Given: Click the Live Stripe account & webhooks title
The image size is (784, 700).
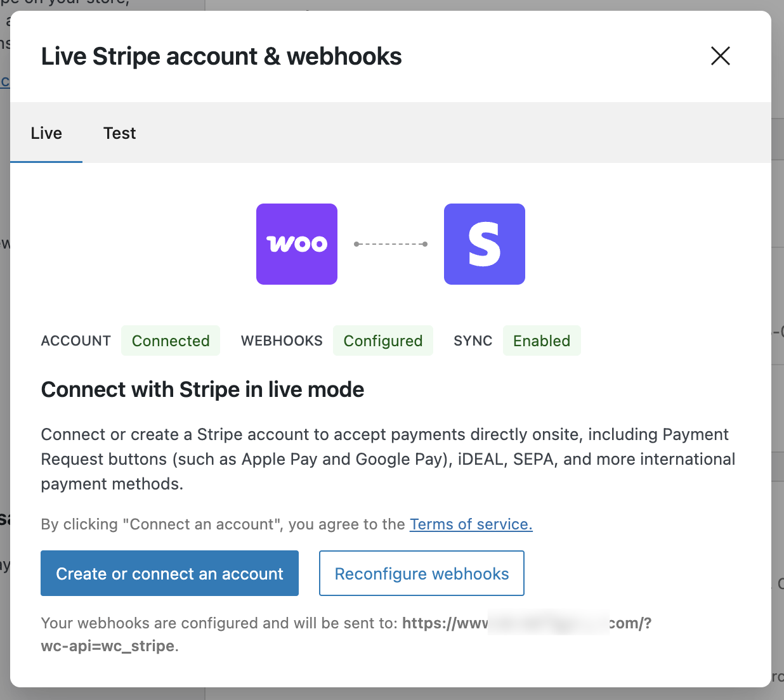Looking at the screenshot, I should tap(221, 56).
